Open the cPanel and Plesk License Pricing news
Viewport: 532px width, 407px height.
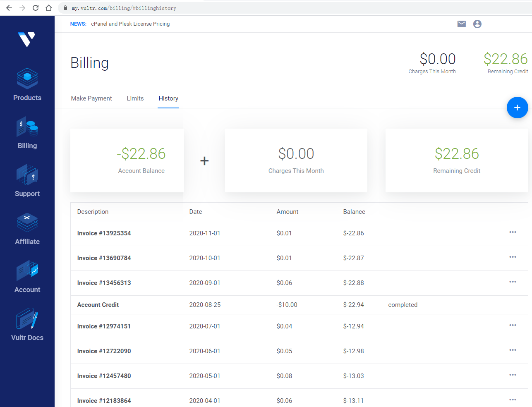130,24
